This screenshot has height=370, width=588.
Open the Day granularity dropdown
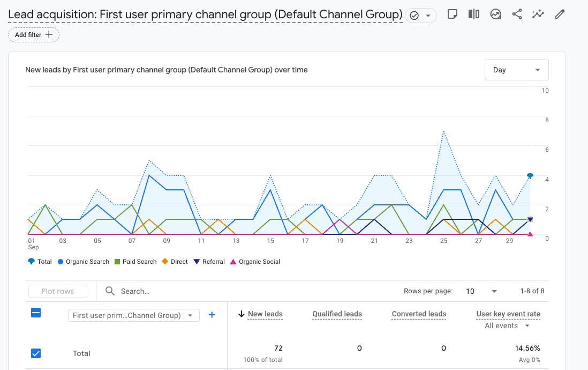(516, 70)
